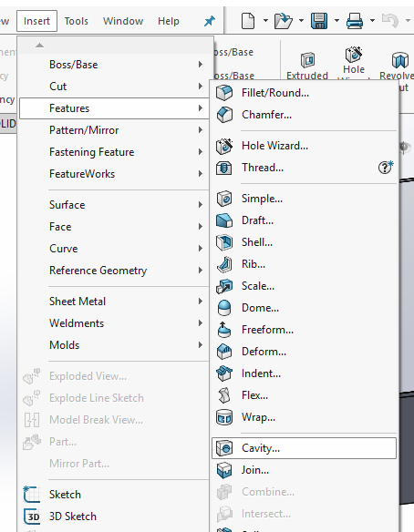The height and width of the screenshot is (532, 414).
Task: Click the Open file folder icon
Action: click(x=284, y=21)
